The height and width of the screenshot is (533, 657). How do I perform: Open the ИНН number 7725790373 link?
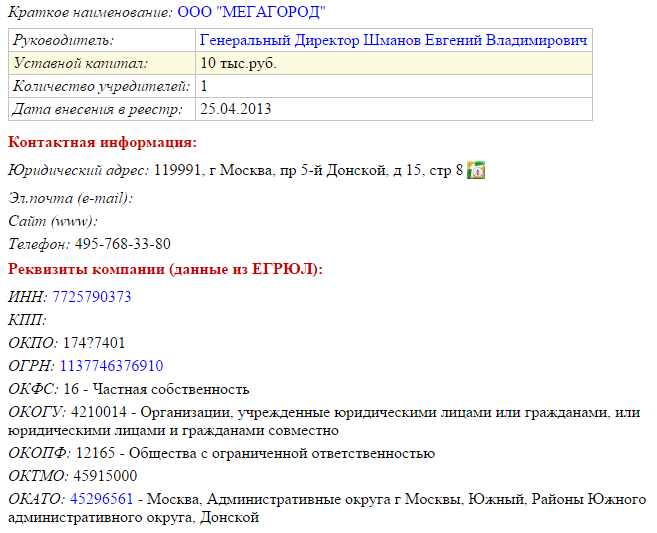pos(92,297)
